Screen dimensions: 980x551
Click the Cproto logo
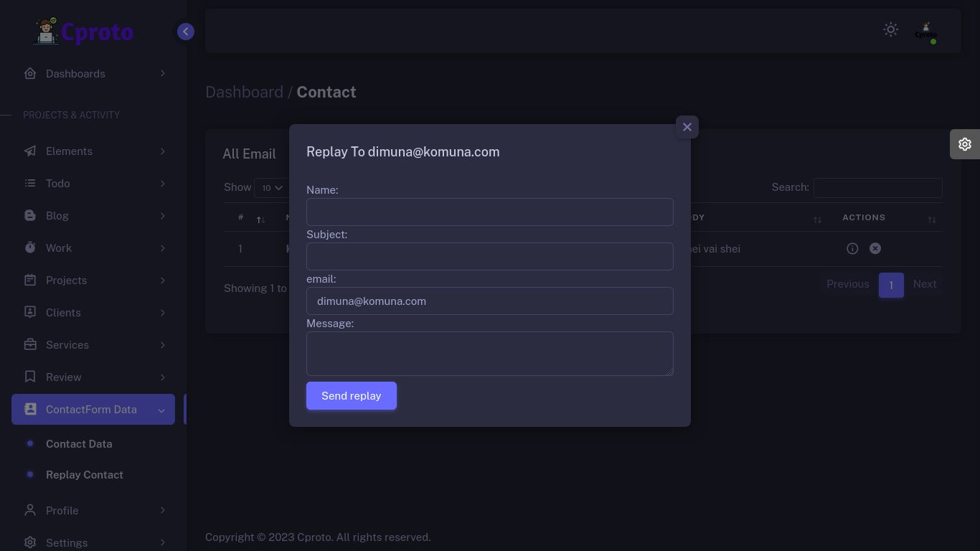pos(83,32)
